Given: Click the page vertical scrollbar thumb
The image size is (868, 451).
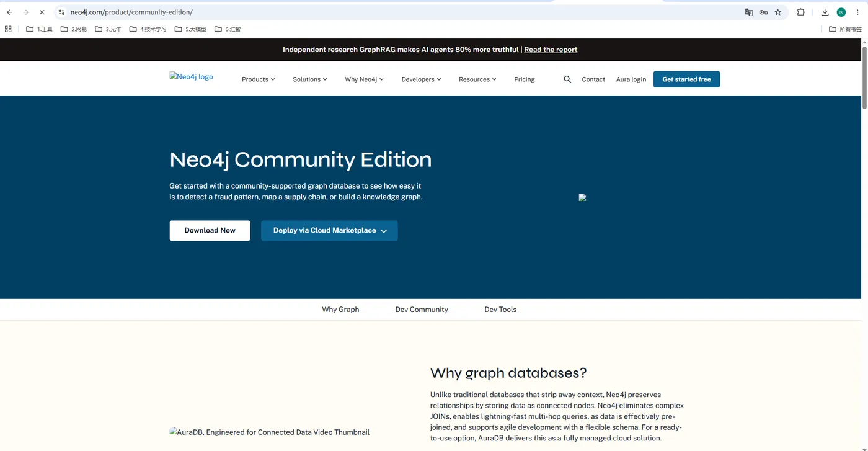Looking at the screenshot, I should [x=864, y=78].
